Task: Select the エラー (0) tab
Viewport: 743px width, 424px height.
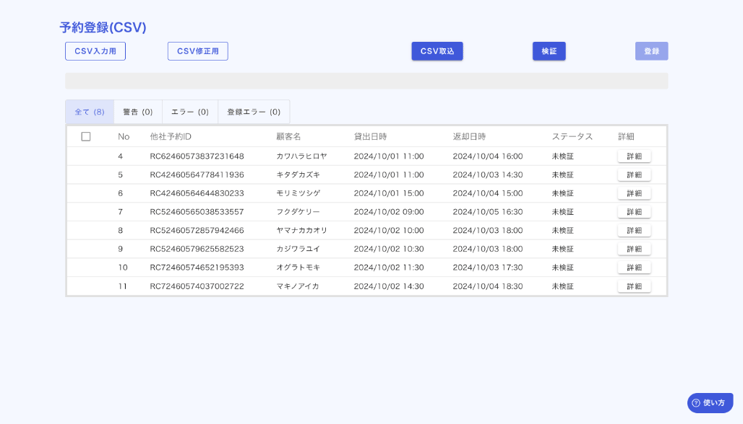Action: coord(190,112)
